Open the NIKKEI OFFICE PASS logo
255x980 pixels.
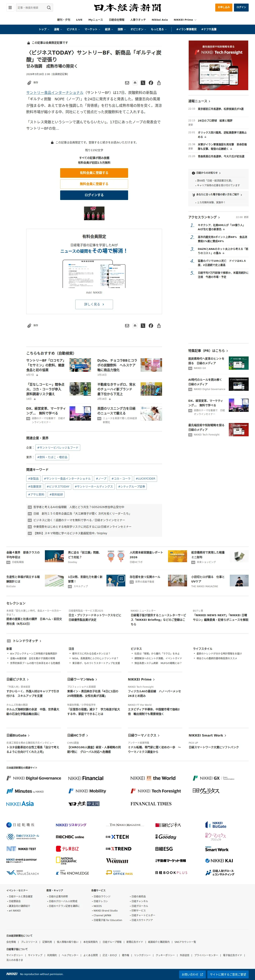[119, 873]
